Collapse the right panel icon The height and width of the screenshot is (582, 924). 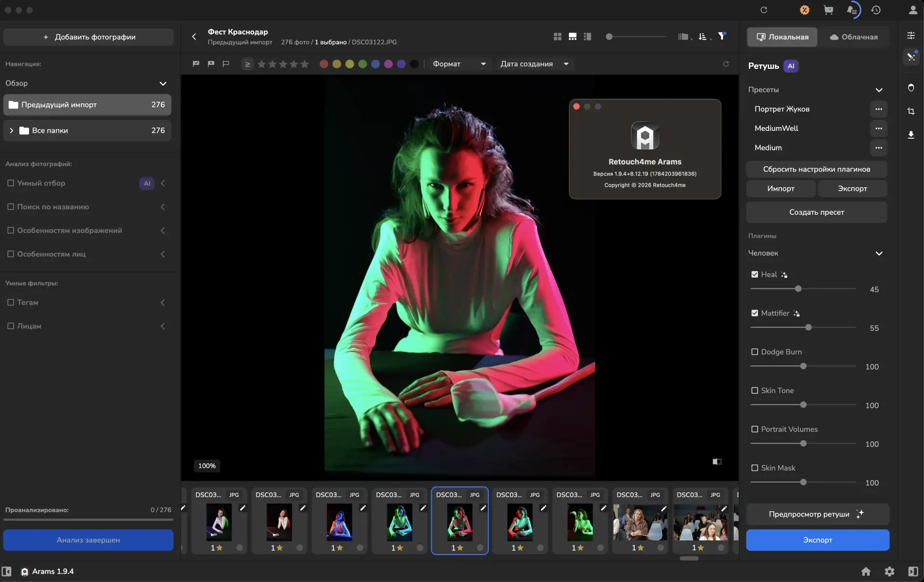[x=913, y=571]
